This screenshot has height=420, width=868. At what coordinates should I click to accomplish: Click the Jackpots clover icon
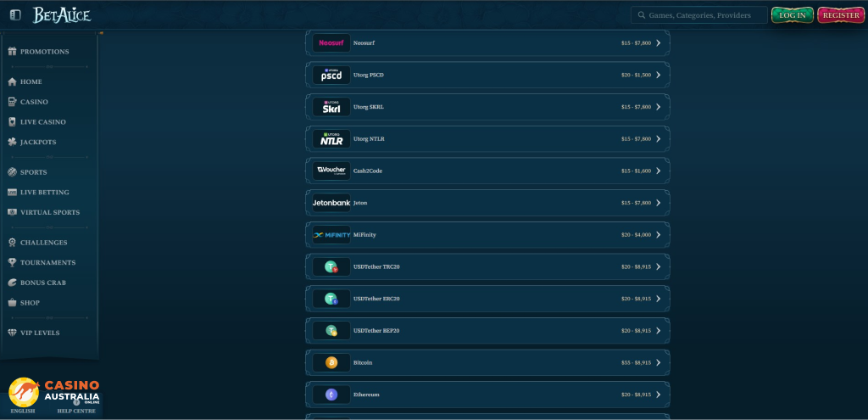(12, 142)
